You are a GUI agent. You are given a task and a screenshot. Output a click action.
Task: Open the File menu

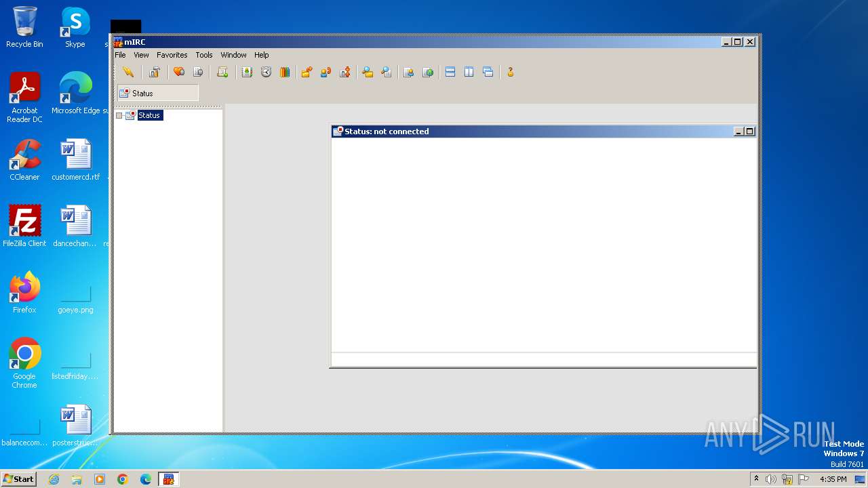click(x=120, y=55)
